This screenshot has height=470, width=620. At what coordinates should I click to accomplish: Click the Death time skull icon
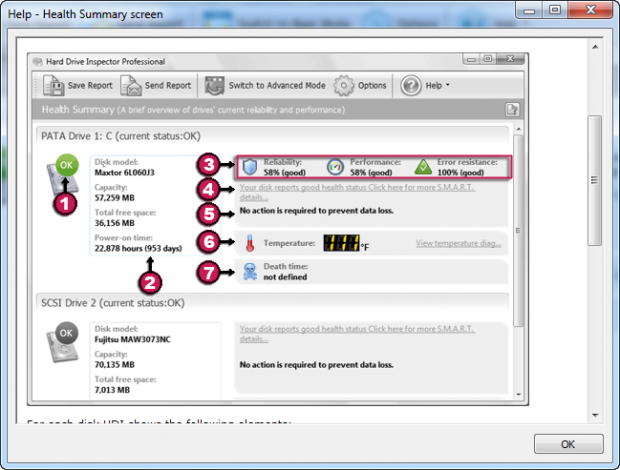[x=250, y=272]
